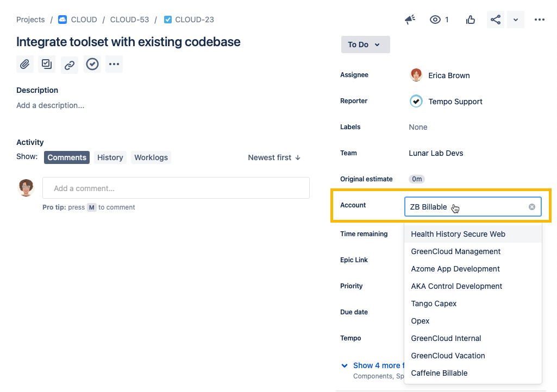Select Health History Secure Web account
This screenshot has width=557, height=392.
(x=473, y=234)
